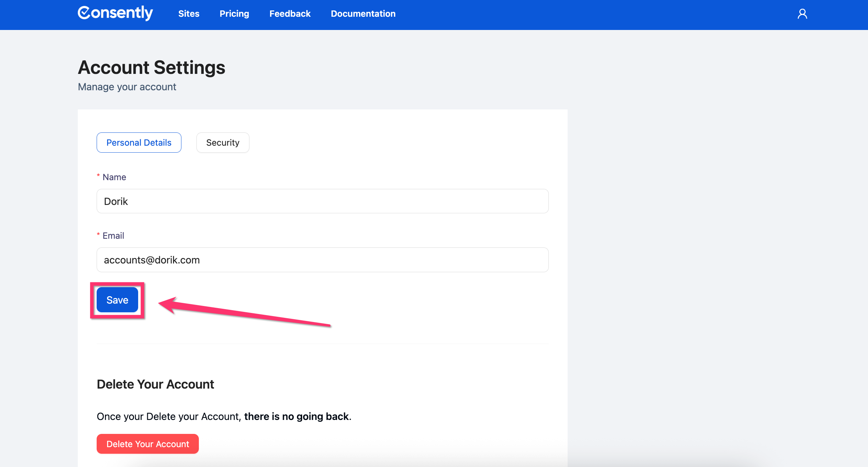Click the Manage your account subtitle

click(x=127, y=87)
